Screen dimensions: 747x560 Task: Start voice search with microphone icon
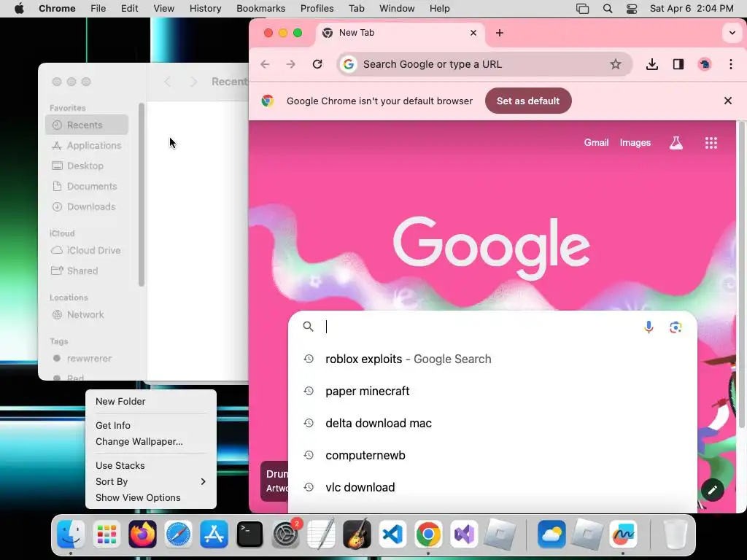coord(649,327)
